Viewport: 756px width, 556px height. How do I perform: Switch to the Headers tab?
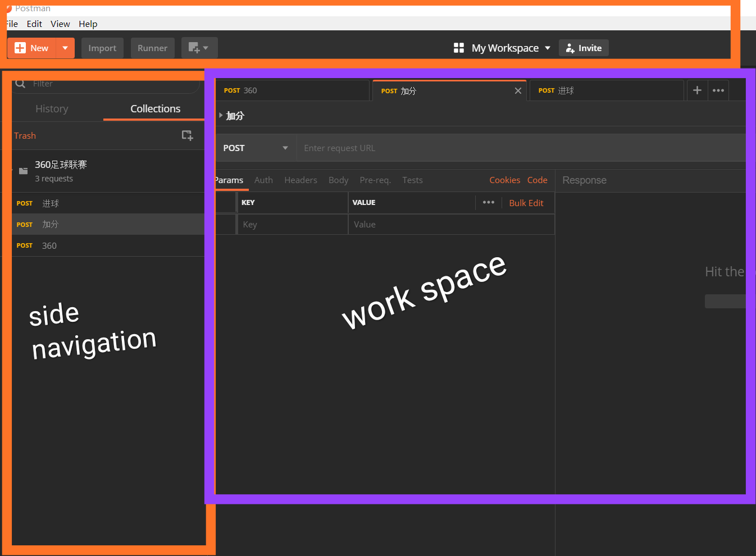pyautogui.click(x=300, y=180)
